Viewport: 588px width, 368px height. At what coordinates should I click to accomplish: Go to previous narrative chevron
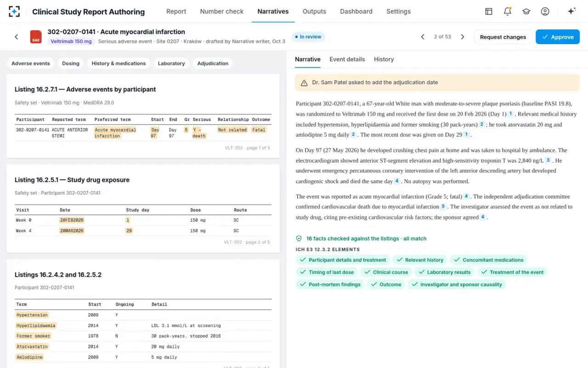coord(423,37)
